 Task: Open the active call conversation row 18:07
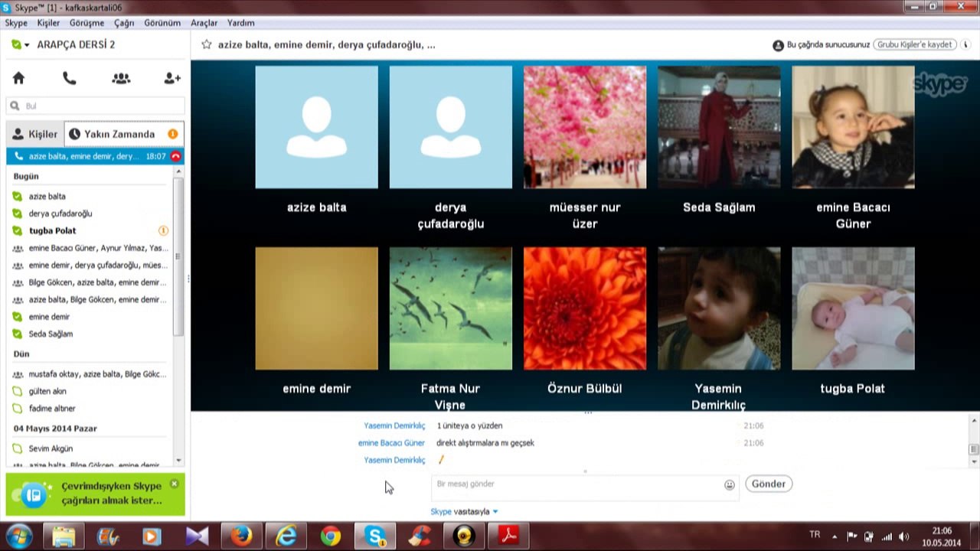(95, 156)
